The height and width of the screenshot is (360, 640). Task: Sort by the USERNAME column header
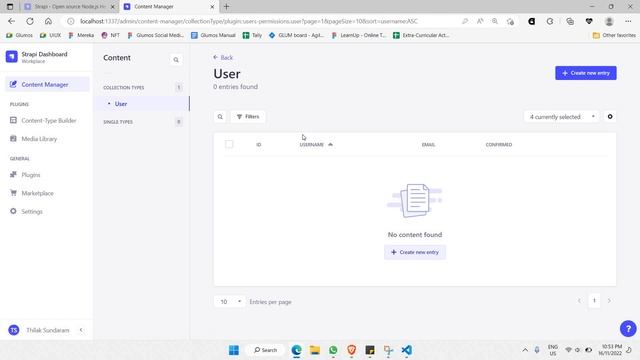[x=311, y=144]
